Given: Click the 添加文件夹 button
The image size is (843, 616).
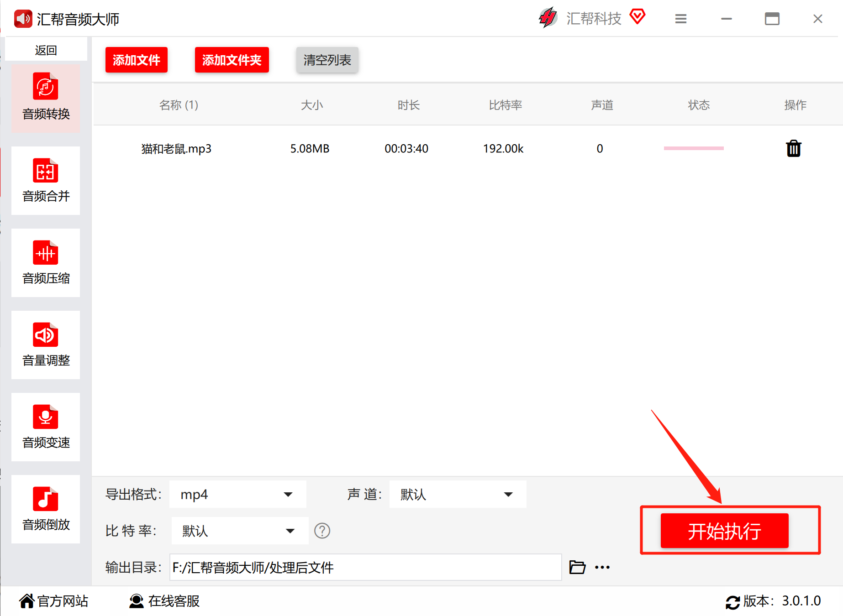Looking at the screenshot, I should pos(232,60).
